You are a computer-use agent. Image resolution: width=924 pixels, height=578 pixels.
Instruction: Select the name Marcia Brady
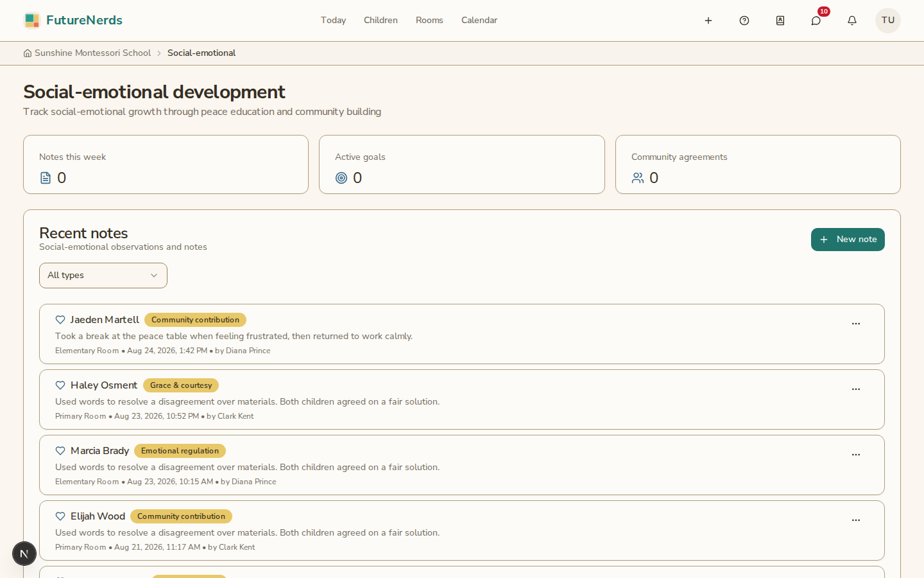coord(99,451)
